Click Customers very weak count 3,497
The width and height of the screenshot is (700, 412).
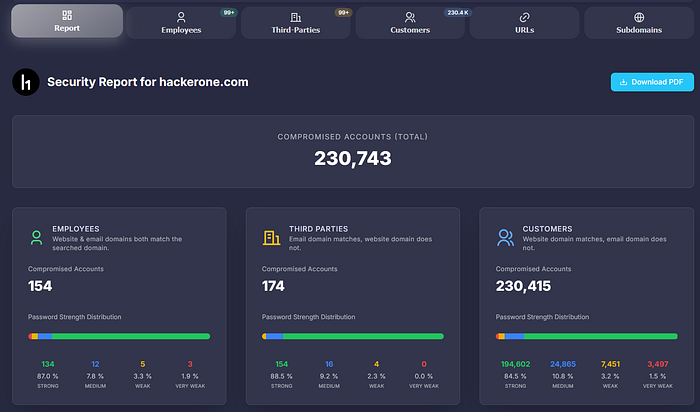click(658, 364)
